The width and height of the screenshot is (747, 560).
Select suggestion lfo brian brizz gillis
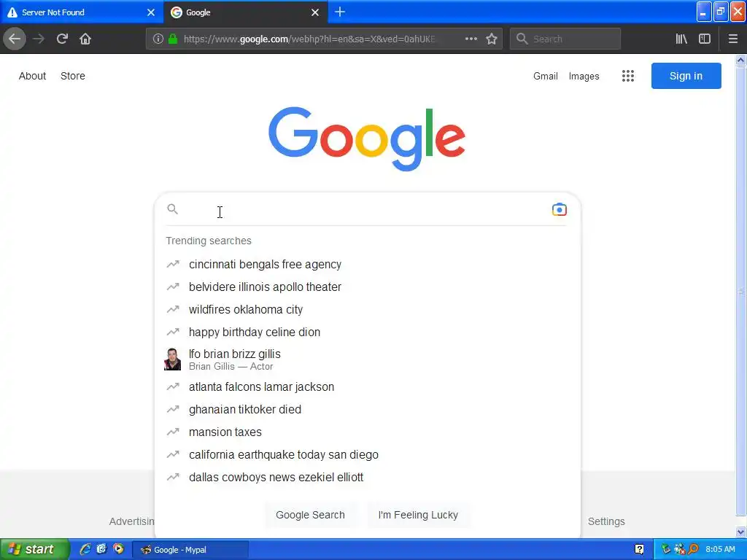[x=367, y=359]
